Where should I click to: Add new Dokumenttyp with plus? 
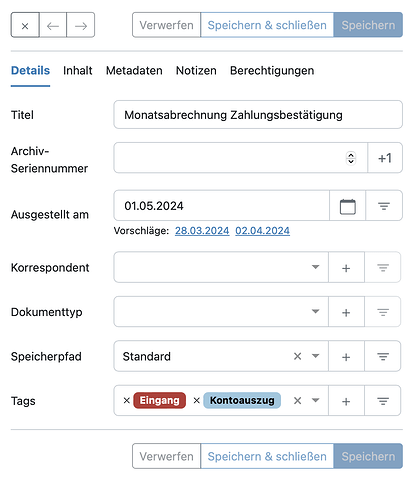pyautogui.click(x=346, y=312)
